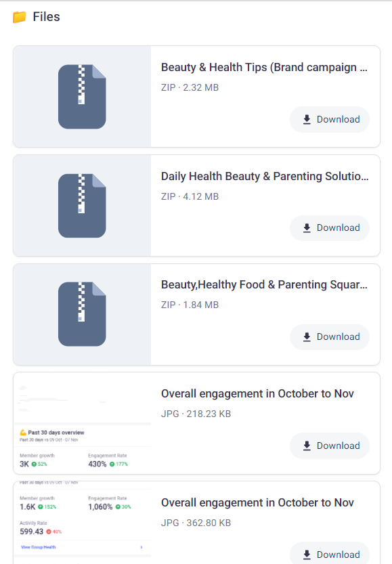392x564 pixels.
Task: Click the ZIP icon for Beauty,Healthy Food & Parenting
Action: [82, 314]
